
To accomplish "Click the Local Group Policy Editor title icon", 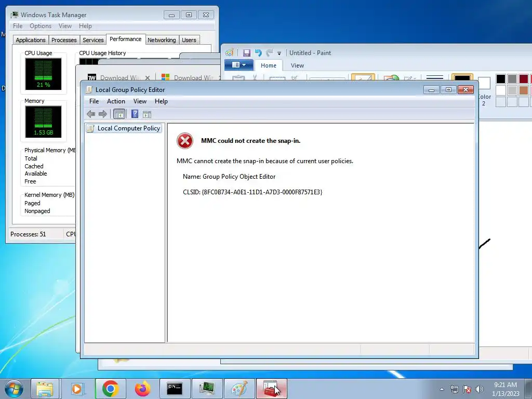I will (x=89, y=89).
